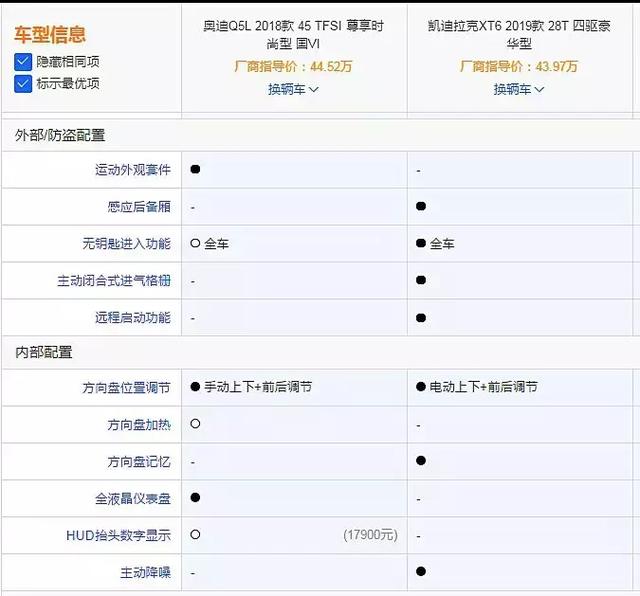The height and width of the screenshot is (596, 640).
Task: Click the 感应后备厢 row label
Action: (139, 207)
